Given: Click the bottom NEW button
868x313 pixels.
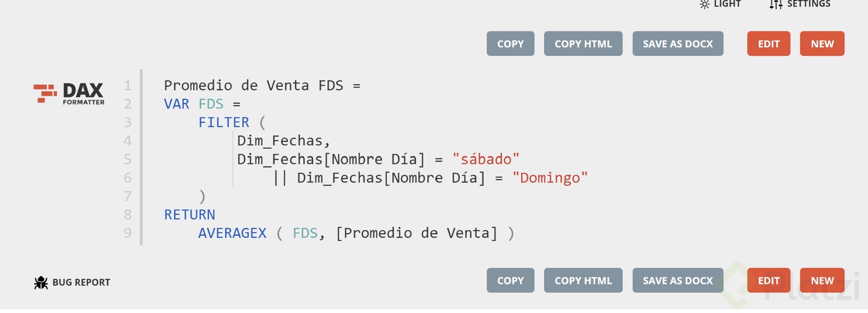Looking at the screenshot, I should (x=822, y=280).
